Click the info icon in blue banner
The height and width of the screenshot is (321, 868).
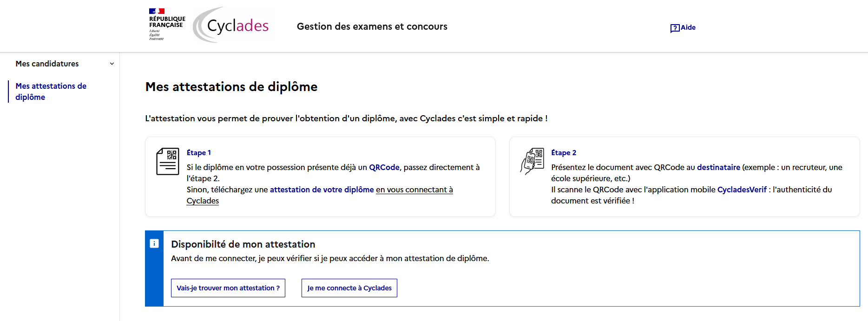tap(154, 243)
